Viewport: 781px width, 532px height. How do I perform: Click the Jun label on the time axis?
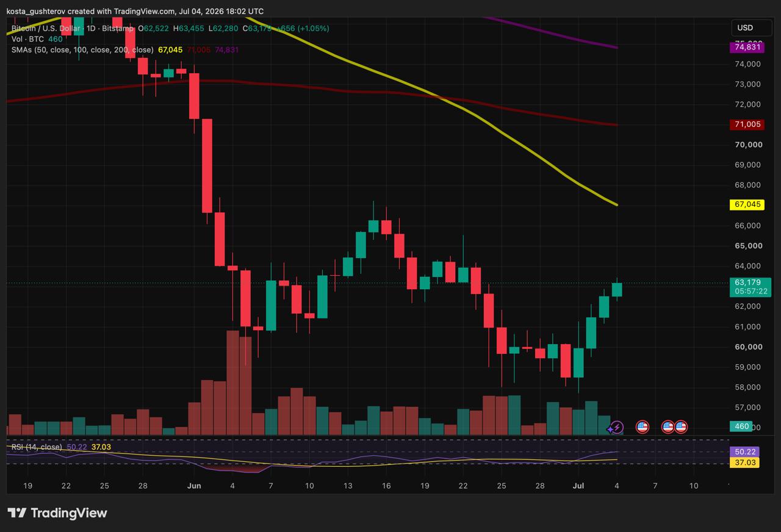coord(194,486)
